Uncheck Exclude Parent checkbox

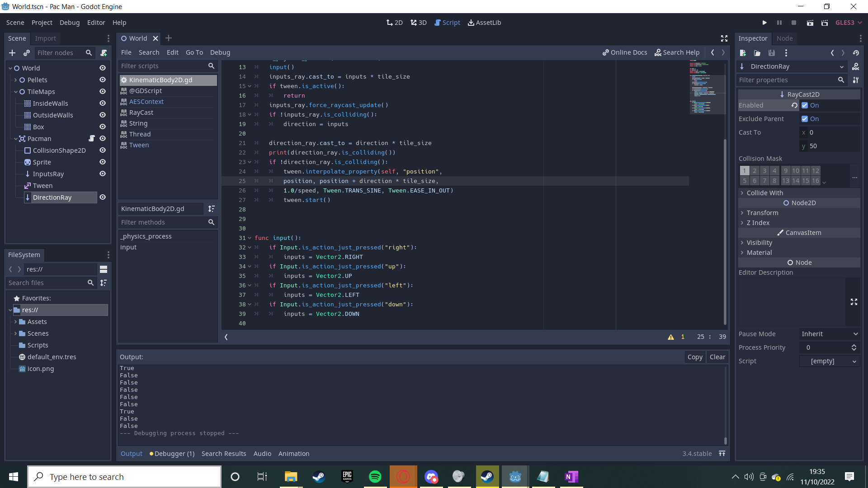pyautogui.click(x=805, y=119)
